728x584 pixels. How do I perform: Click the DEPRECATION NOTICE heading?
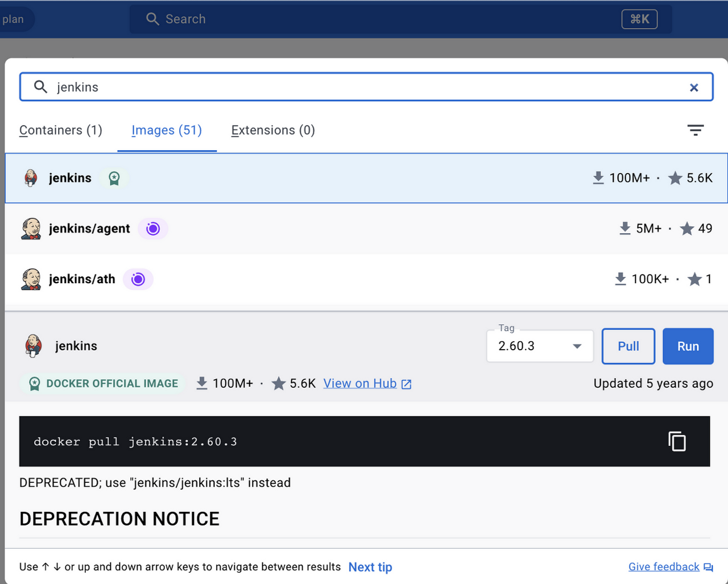(119, 519)
